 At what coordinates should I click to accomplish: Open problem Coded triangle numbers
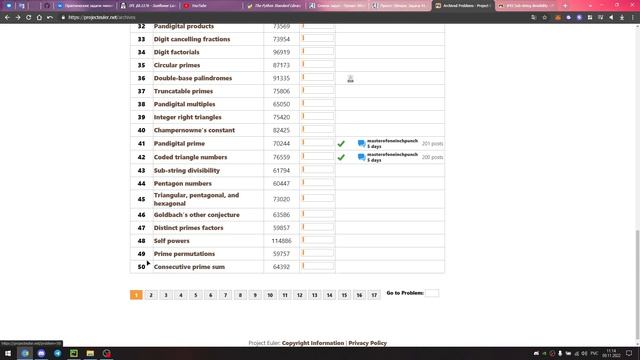pyautogui.click(x=190, y=157)
